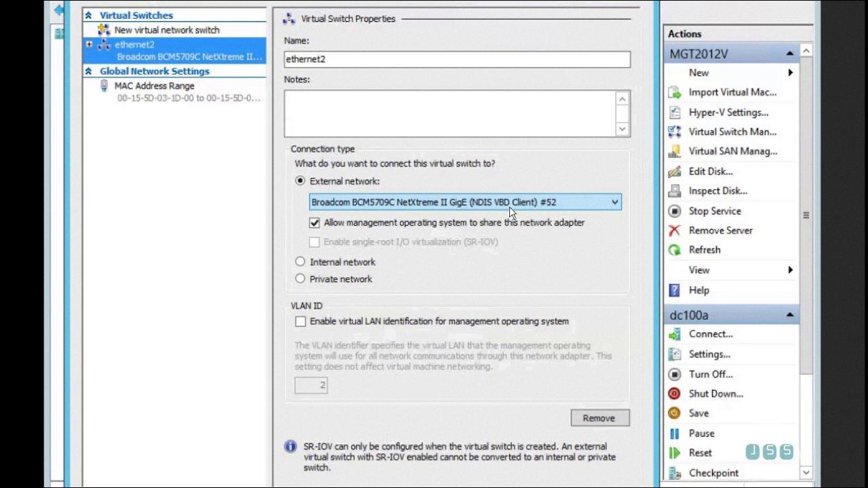This screenshot has width=868, height=488.
Task: Collapse the Global Network Settings section
Action: [x=88, y=71]
